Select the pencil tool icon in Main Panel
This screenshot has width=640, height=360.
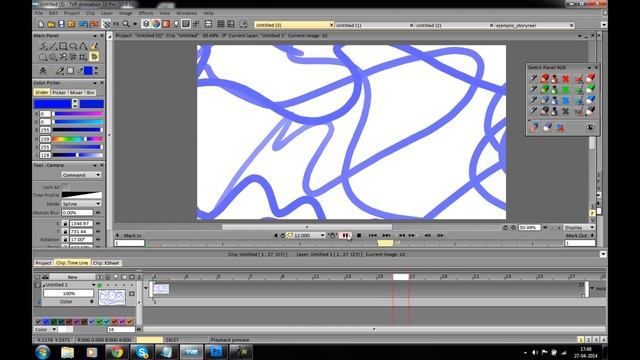(x=60, y=71)
